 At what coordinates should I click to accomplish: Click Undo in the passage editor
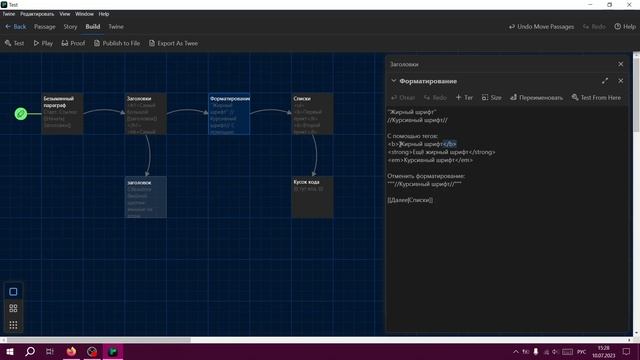click(x=403, y=98)
